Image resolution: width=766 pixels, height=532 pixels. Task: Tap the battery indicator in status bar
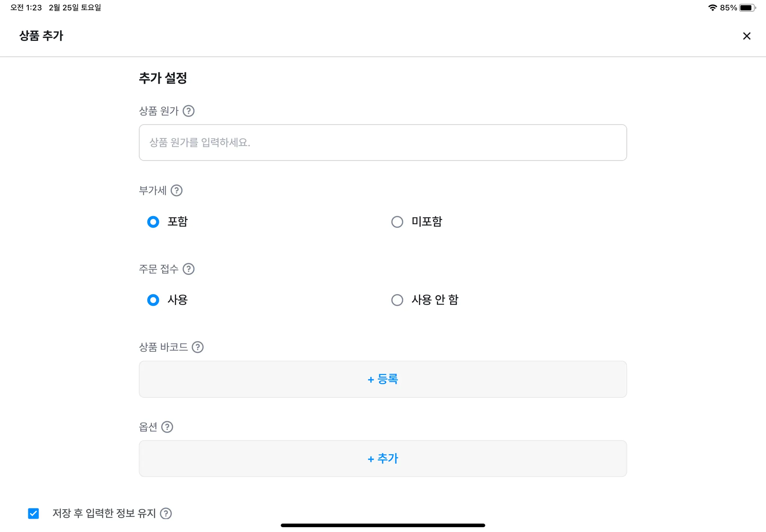747,7
